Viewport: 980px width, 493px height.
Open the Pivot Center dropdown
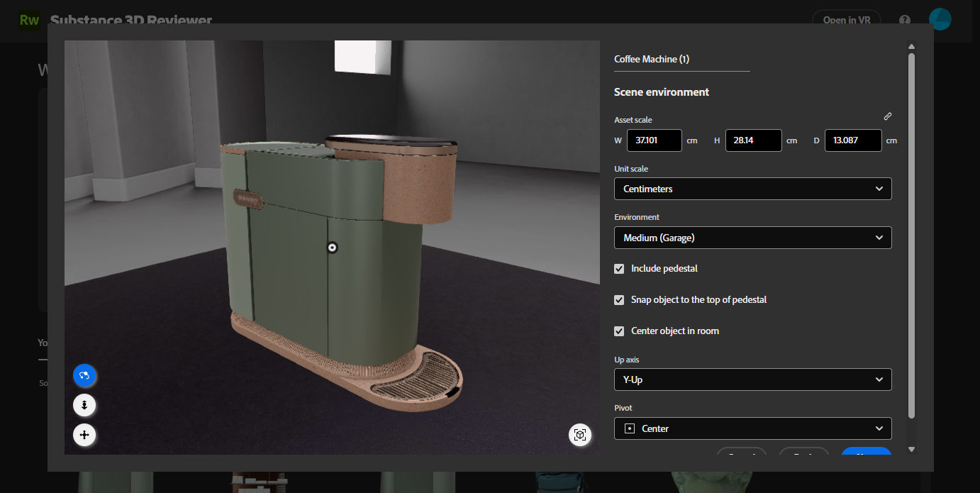click(x=752, y=428)
